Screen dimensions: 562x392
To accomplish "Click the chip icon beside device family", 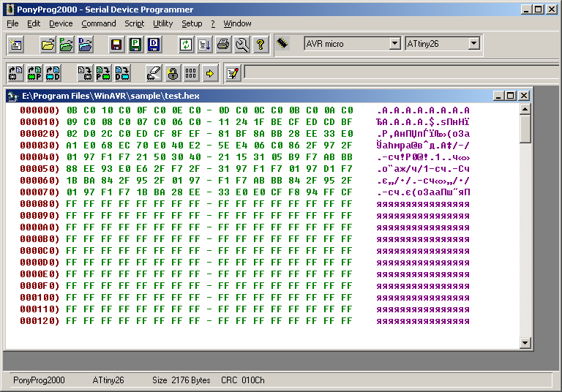I will (x=283, y=44).
